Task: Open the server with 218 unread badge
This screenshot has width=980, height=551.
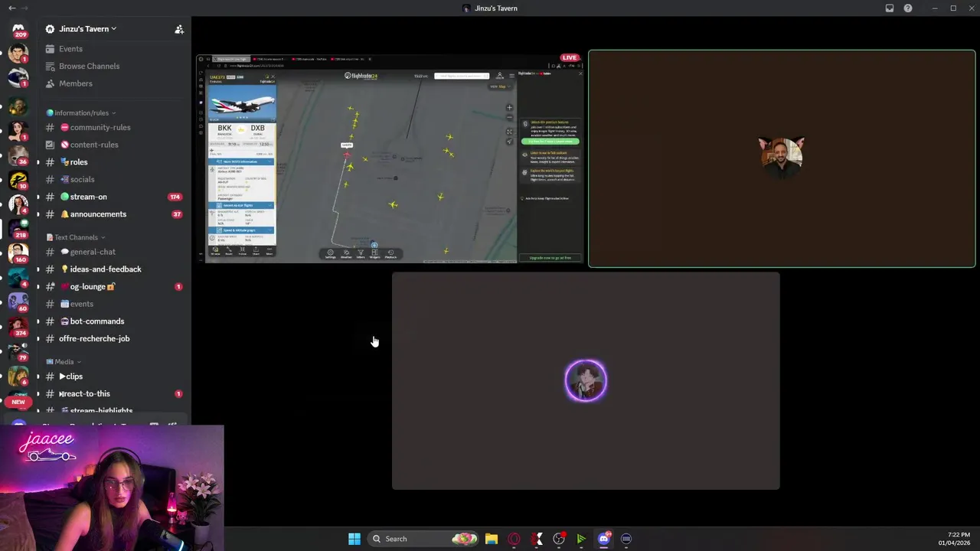Action: coord(18,228)
